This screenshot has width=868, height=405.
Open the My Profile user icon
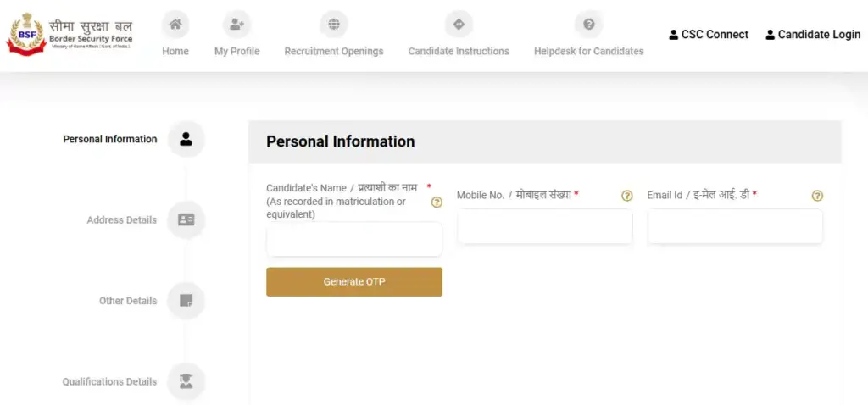(x=236, y=25)
